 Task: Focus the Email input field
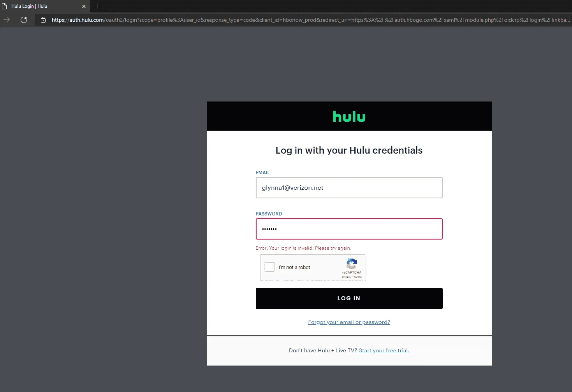349,188
